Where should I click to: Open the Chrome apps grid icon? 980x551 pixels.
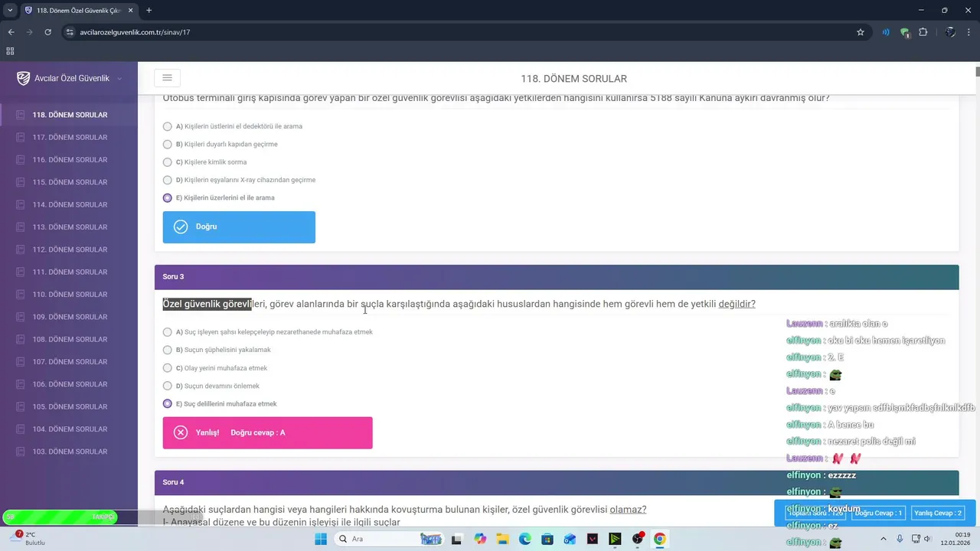click(x=10, y=51)
